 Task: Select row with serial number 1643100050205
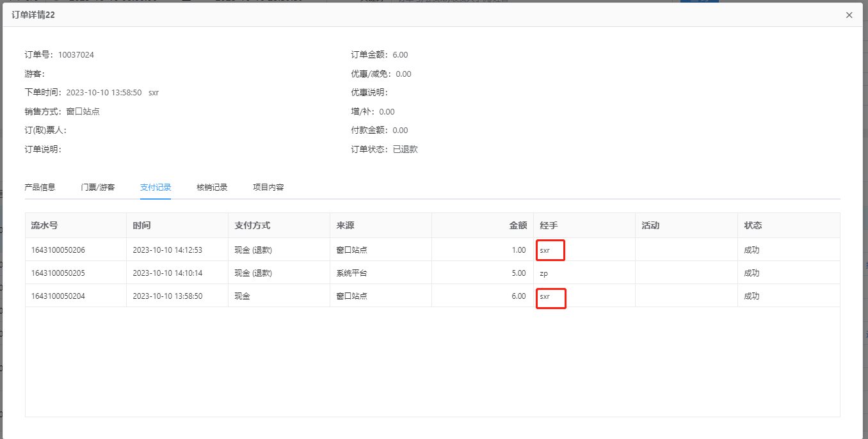tap(58, 273)
